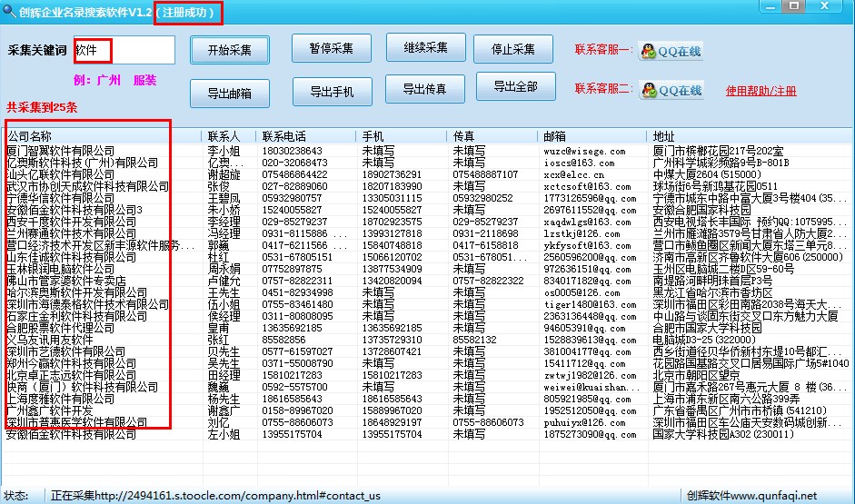Sort by 手机 column header
The width and height of the screenshot is (855, 504).
pyautogui.click(x=403, y=135)
